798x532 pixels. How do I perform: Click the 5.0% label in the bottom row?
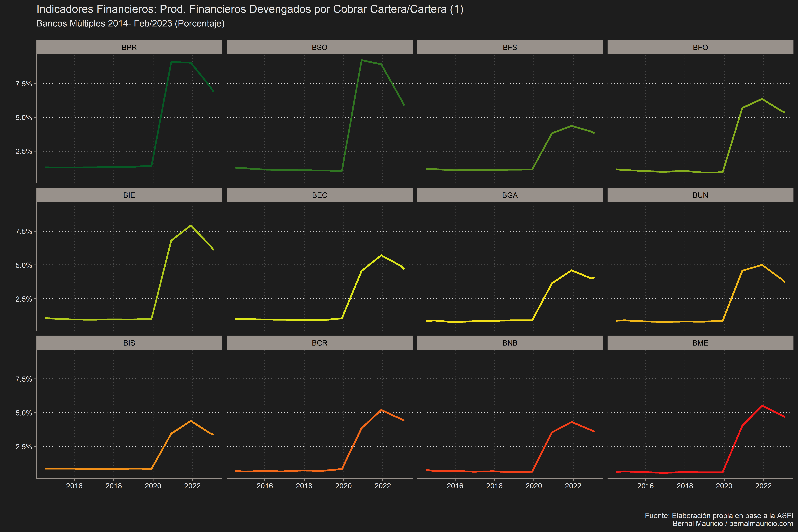[x=24, y=413]
